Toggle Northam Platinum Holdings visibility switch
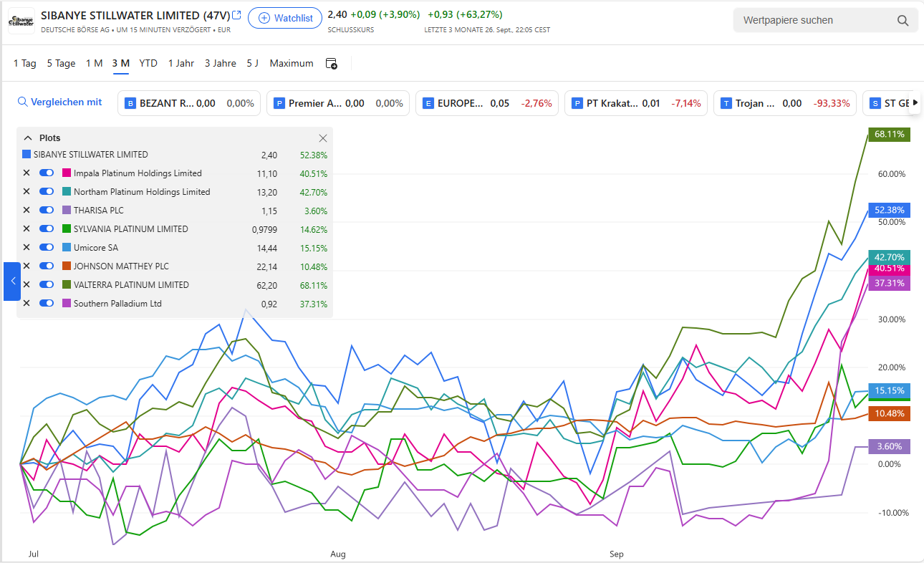Viewport: 924px width, 563px height. click(47, 191)
